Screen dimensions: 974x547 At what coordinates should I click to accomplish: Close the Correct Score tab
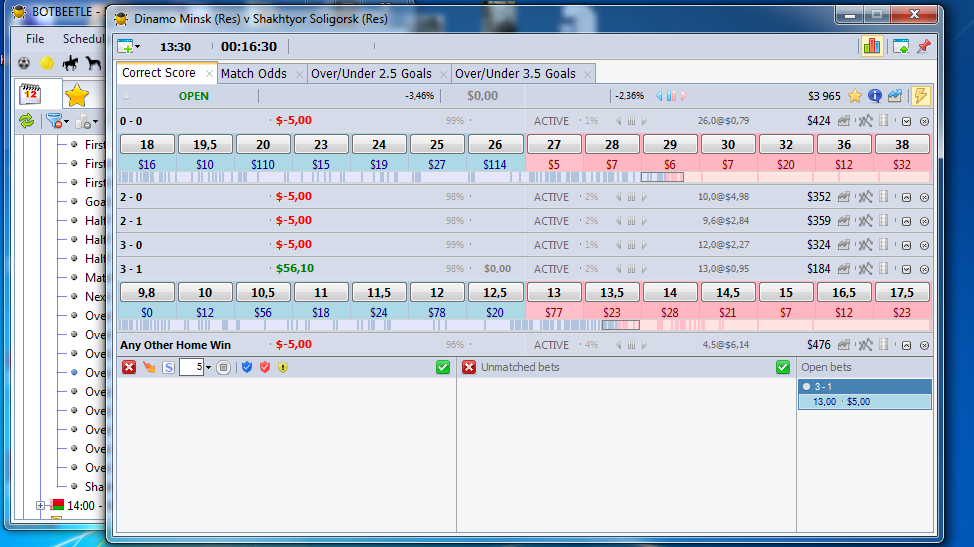(x=209, y=74)
